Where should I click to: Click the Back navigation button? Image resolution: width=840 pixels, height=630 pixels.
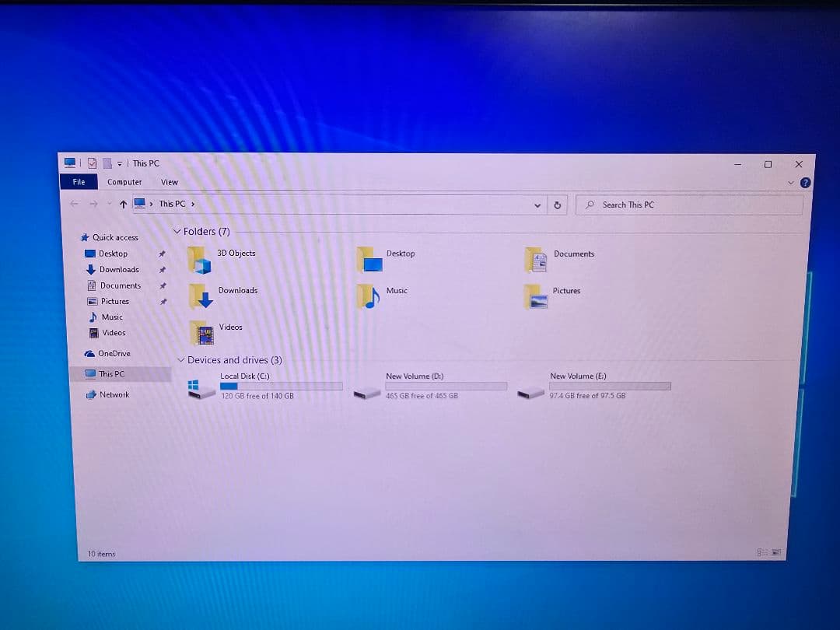point(75,203)
